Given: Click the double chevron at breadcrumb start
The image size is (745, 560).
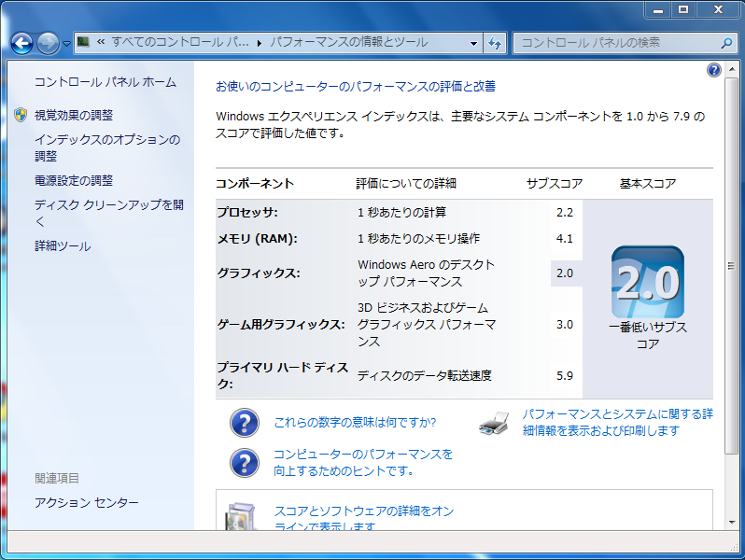Looking at the screenshot, I should (101, 42).
